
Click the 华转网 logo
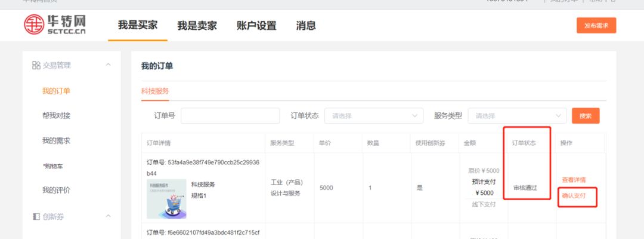pos(55,24)
